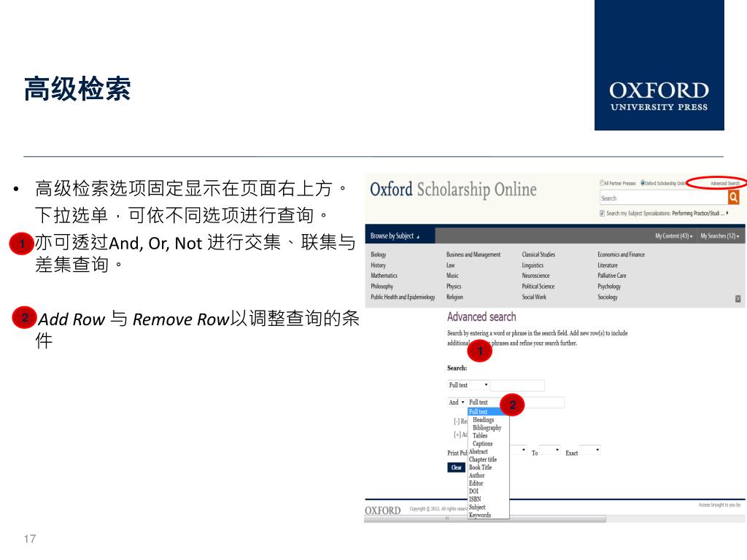
Task: Choose Headings from the dropdown list
Action: pos(483,419)
